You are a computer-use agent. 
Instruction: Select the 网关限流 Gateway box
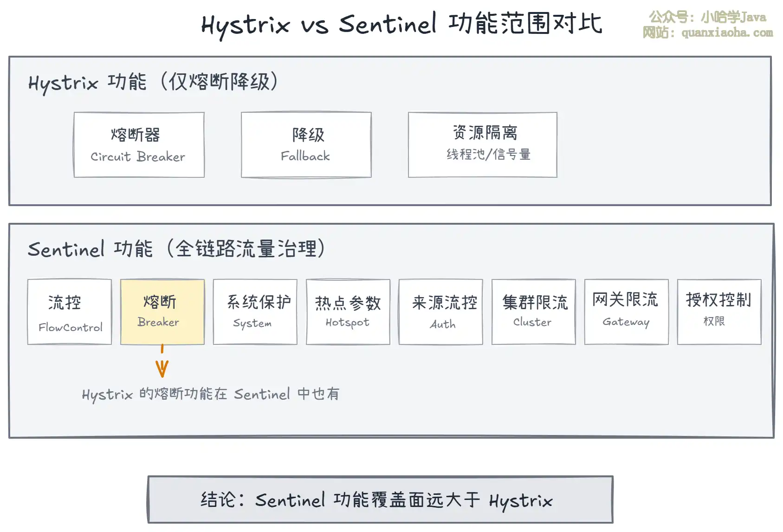626,311
